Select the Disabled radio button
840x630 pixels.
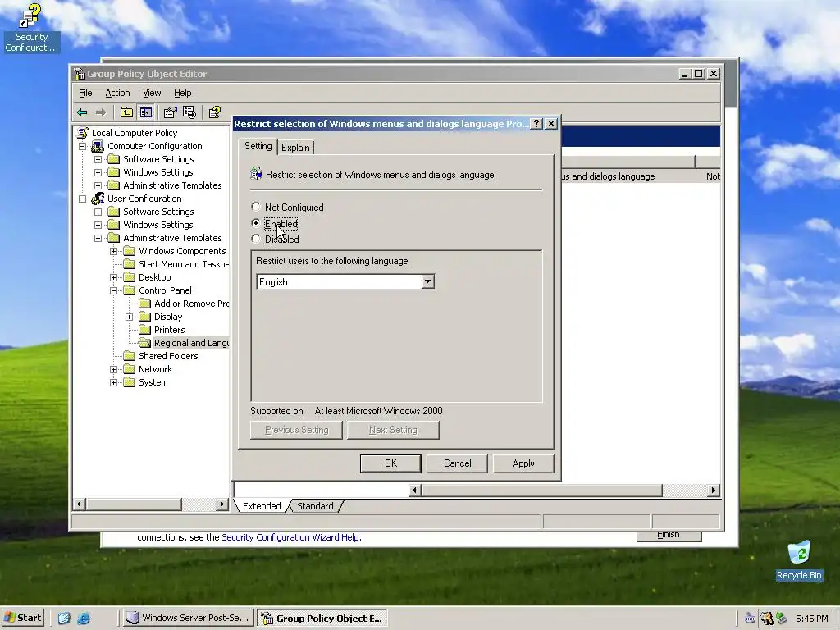click(256, 239)
